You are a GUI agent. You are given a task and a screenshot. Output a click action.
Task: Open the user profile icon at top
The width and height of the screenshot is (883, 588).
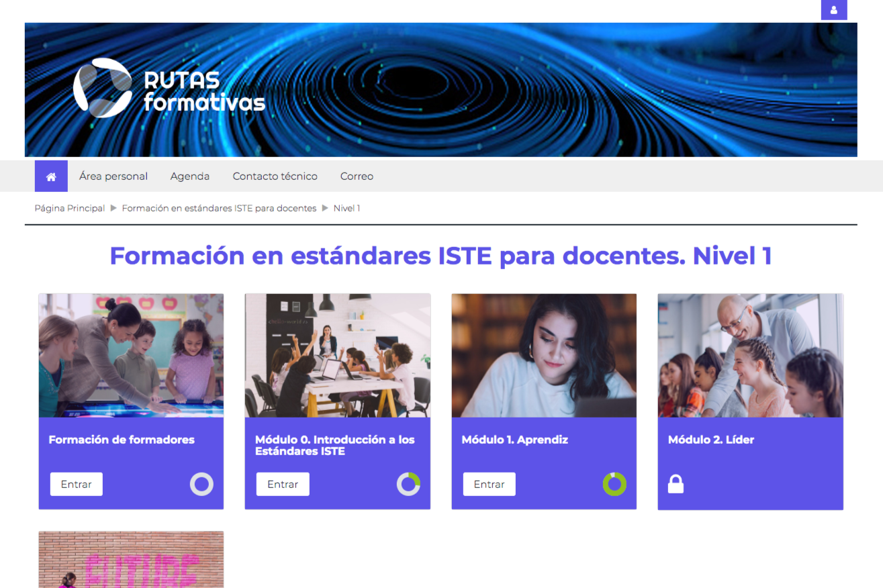coord(833,10)
